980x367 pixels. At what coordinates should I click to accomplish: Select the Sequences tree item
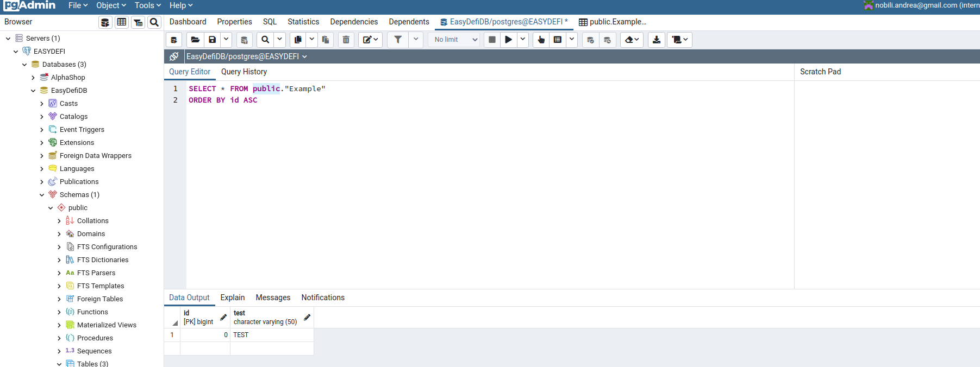[94, 351]
